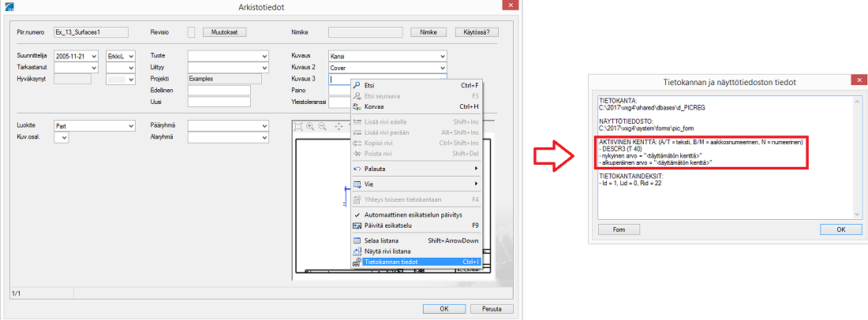Click the Projekti field showing Examples
This screenshot has height=320, width=868.
point(224,79)
